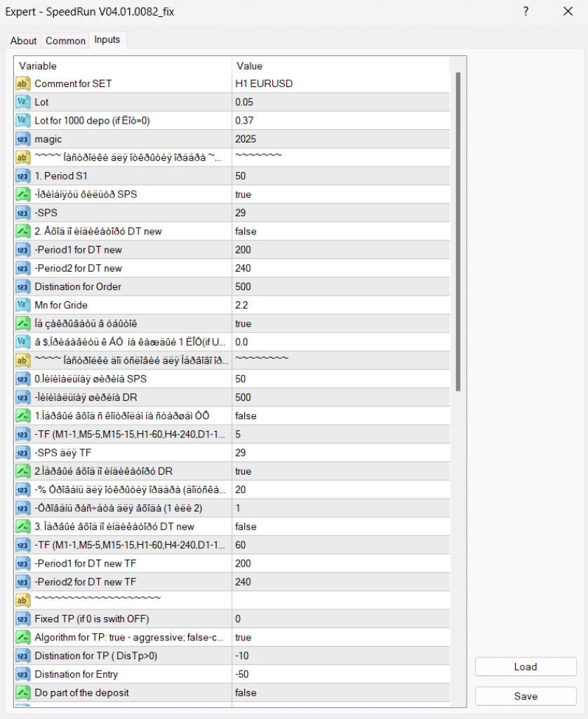Screen dimensions: 588x719
Task: Select the 'Mn for Gride' variable name
Action: (x=61, y=305)
